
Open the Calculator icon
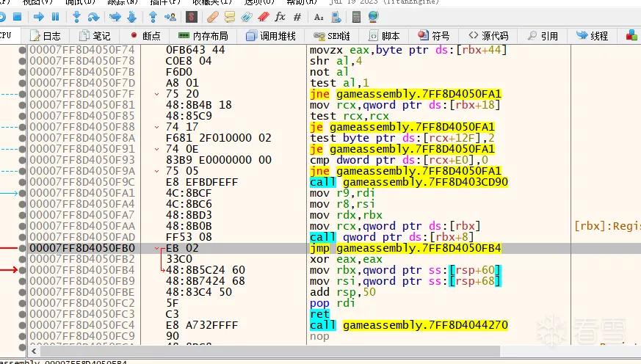tap(356, 17)
